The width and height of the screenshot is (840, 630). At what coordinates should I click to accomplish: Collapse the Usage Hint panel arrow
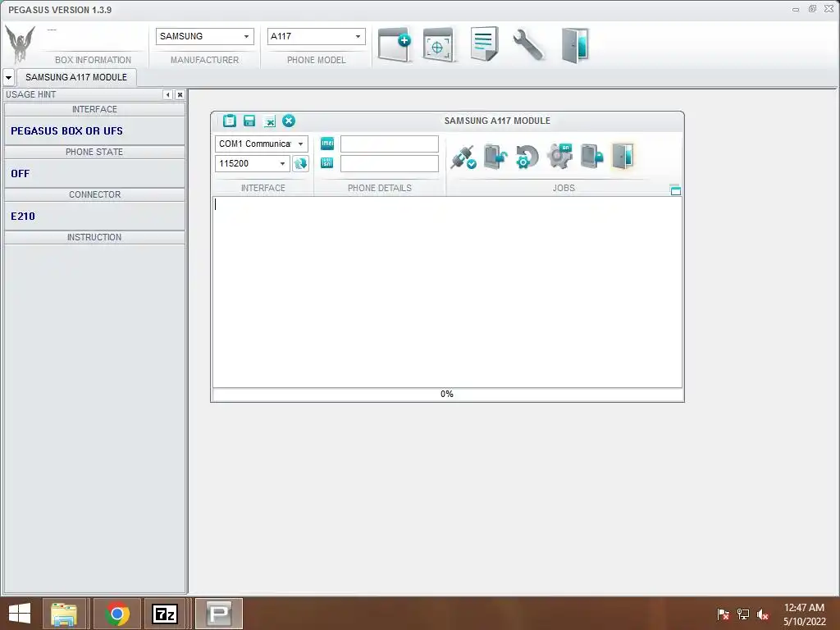[167, 94]
